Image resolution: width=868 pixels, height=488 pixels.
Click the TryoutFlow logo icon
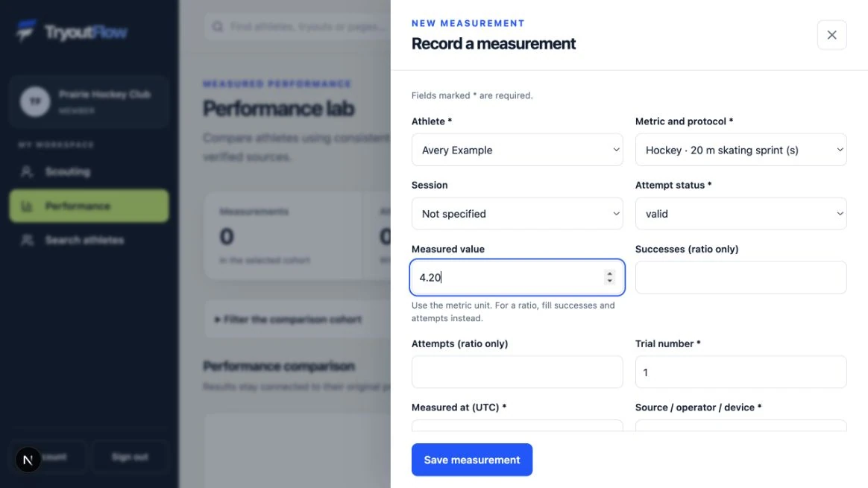coord(25,31)
